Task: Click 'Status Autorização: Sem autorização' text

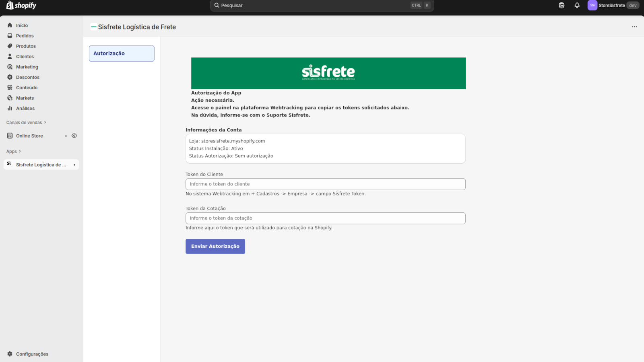Action: click(x=231, y=156)
